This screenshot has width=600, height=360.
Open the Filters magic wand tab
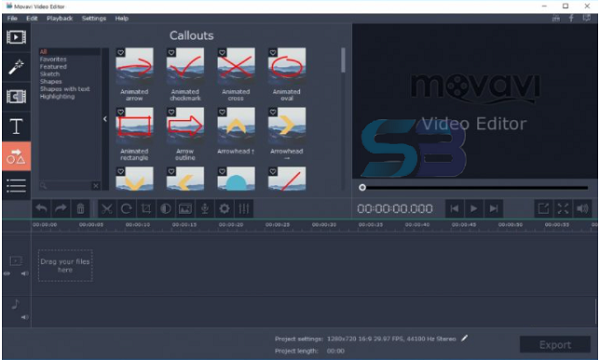(16, 67)
